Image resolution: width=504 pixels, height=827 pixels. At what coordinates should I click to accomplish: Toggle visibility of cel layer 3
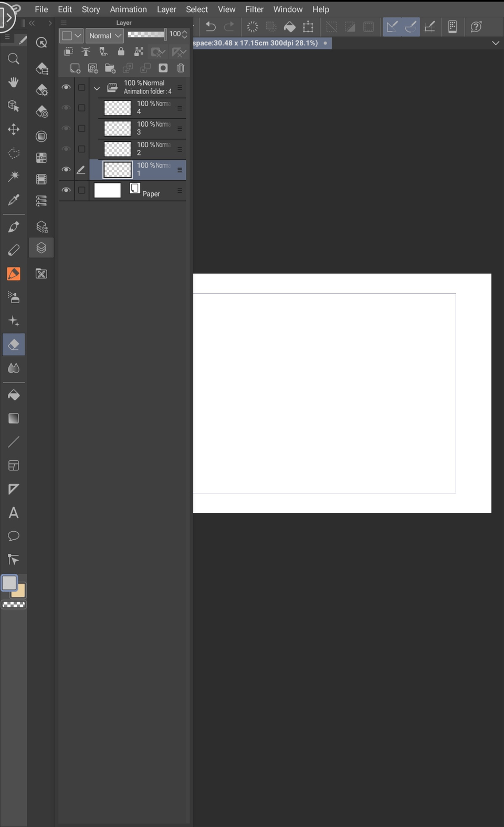pos(66,128)
